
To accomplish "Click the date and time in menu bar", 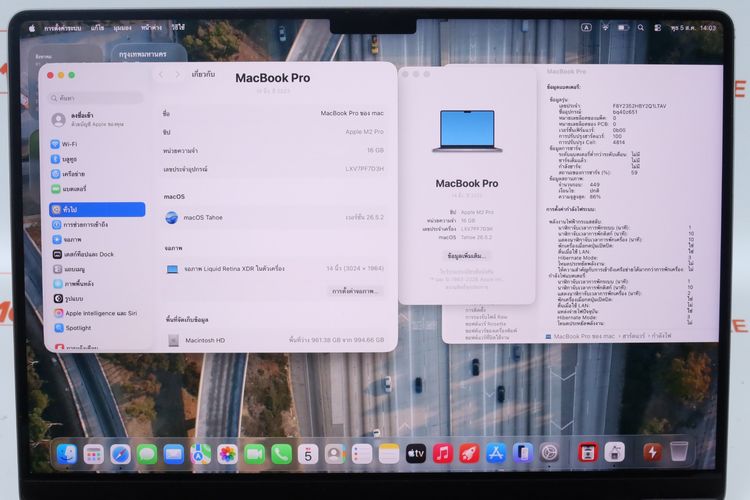I will (x=693, y=28).
